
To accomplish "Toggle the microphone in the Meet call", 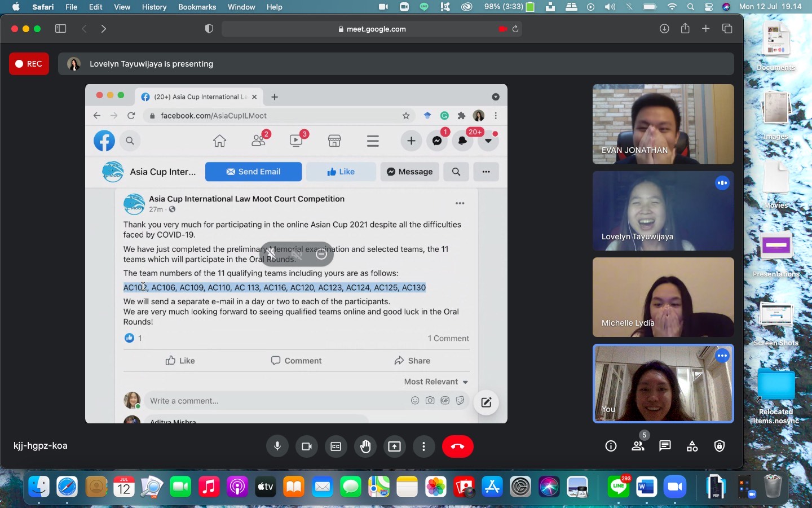I will [x=277, y=446].
